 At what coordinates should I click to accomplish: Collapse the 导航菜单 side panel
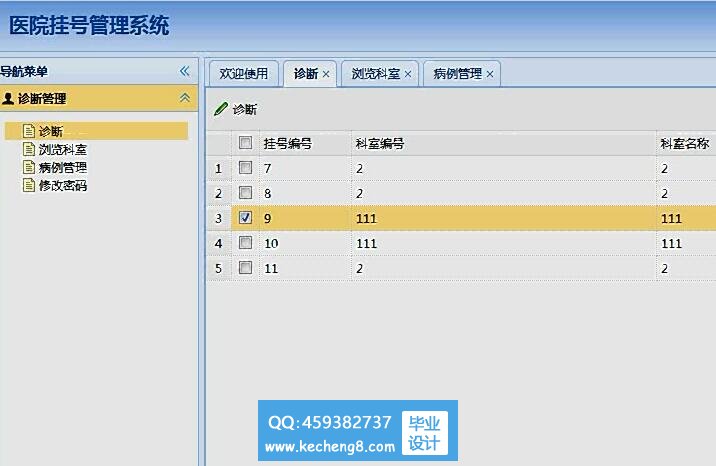[x=184, y=71]
